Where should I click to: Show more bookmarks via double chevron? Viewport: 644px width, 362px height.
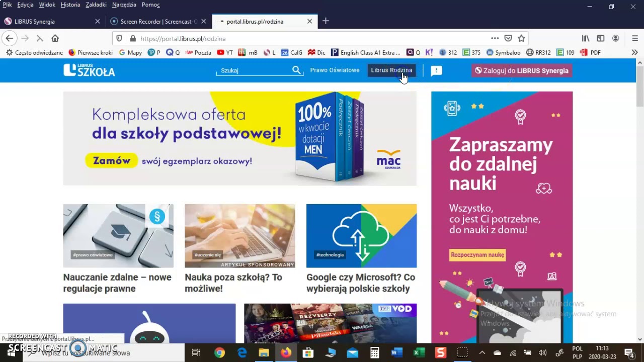pyautogui.click(x=634, y=52)
